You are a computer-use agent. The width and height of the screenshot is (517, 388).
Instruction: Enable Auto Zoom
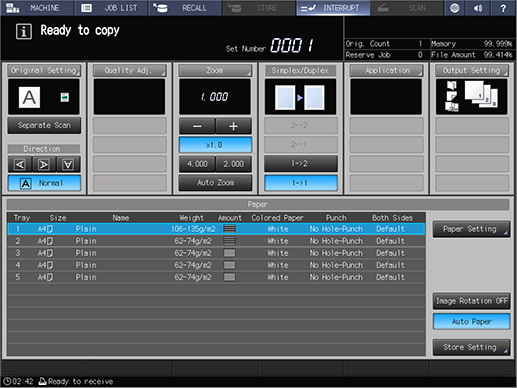pyautogui.click(x=215, y=183)
